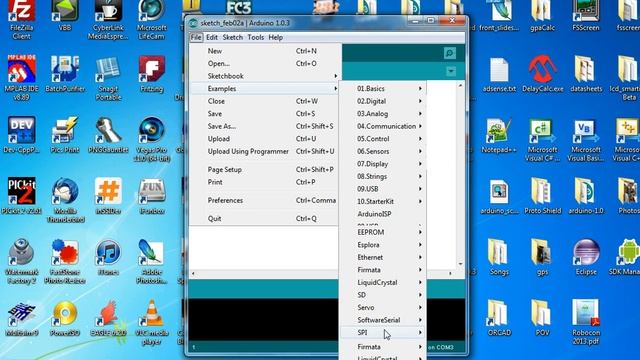Expand SoftwareSerial library examples
The height and width of the screenshot is (360, 640).
point(383,320)
